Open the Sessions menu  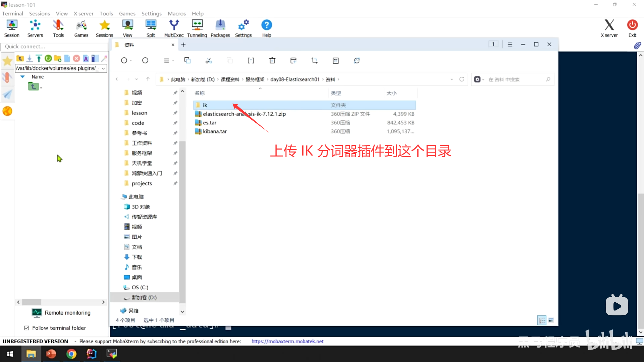(x=39, y=13)
